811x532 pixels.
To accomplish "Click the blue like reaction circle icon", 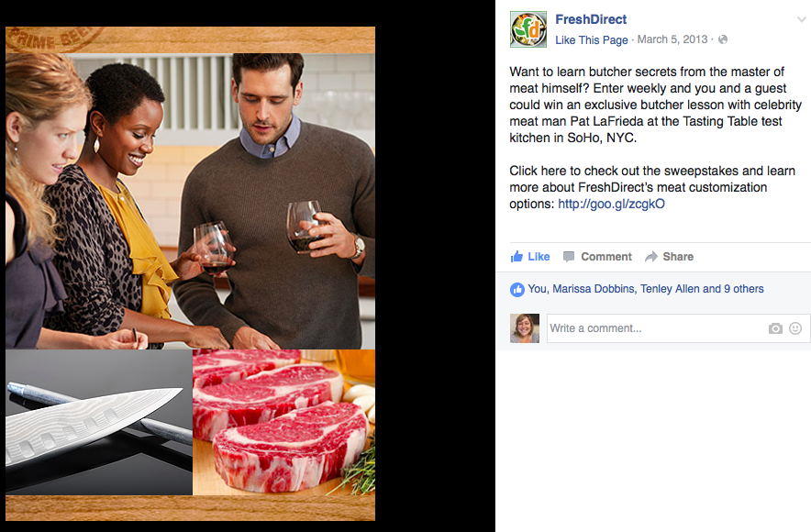I will point(517,290).
